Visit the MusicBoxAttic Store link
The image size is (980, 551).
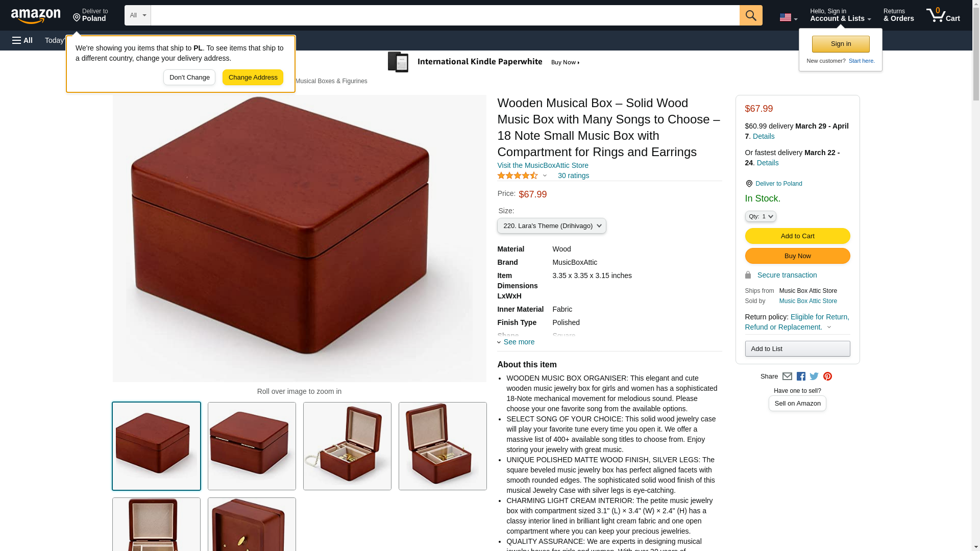pyautogui.click(x=543, y=165)
